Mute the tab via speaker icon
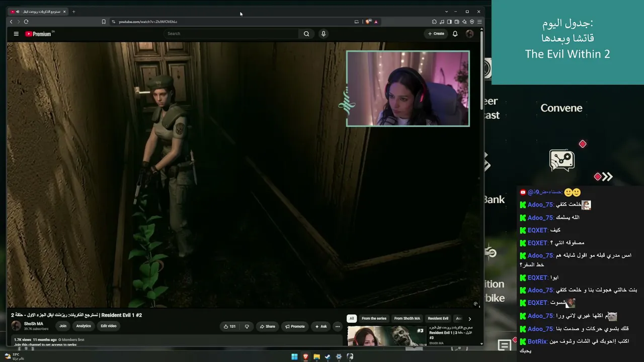 [x=18, y=12]
